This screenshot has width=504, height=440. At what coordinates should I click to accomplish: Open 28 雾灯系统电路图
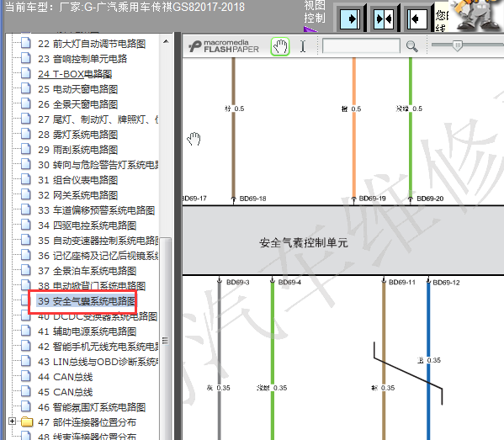click(77, 135)
